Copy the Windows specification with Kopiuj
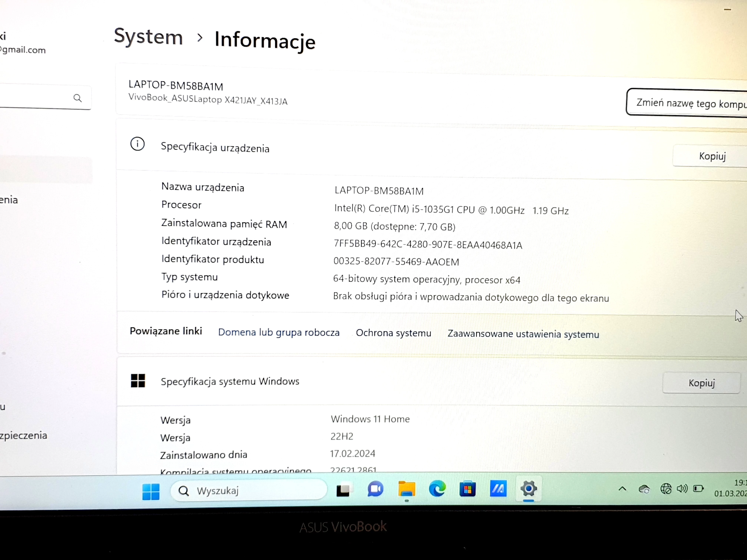Screen dimensions: 747x560 702,383
